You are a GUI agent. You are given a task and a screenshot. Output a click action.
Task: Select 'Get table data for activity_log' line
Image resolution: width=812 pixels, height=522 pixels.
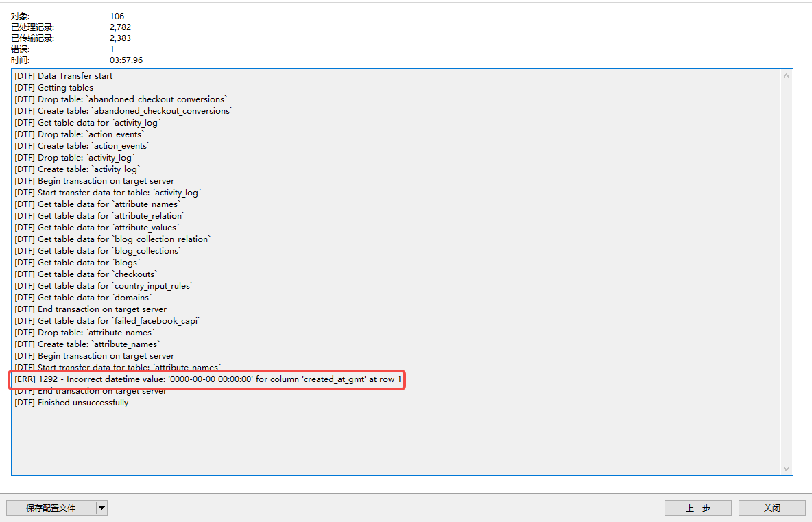click(x=88, y=123)
